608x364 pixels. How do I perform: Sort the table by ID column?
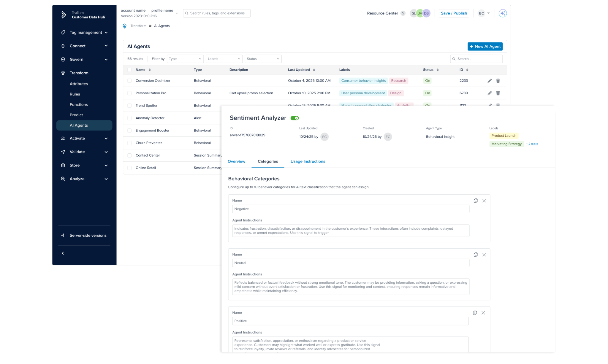point(467,70)
